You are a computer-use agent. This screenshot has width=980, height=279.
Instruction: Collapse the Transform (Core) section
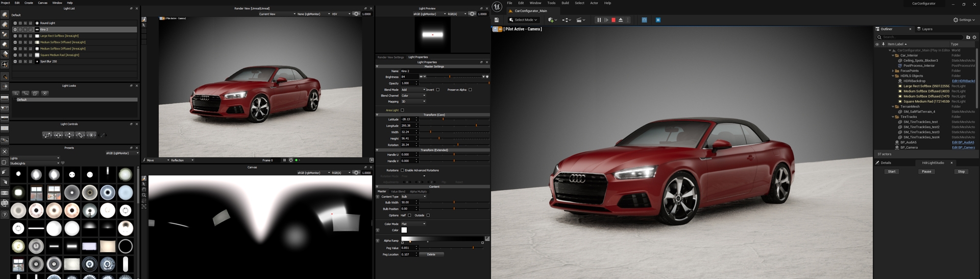(377, 115)
